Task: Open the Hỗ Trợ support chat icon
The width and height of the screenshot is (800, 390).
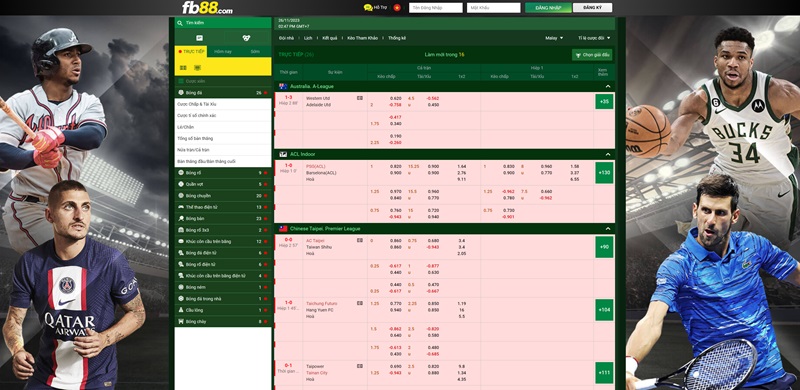Action: click(368, 8)
